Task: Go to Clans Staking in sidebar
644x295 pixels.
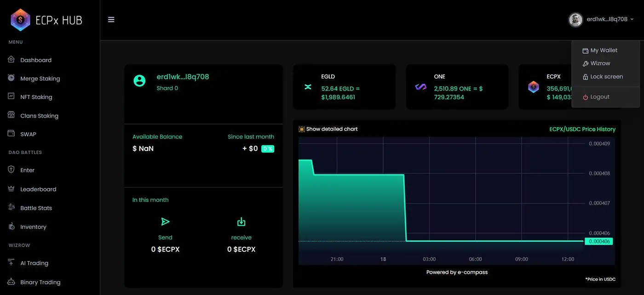Action: click(39, 116)
